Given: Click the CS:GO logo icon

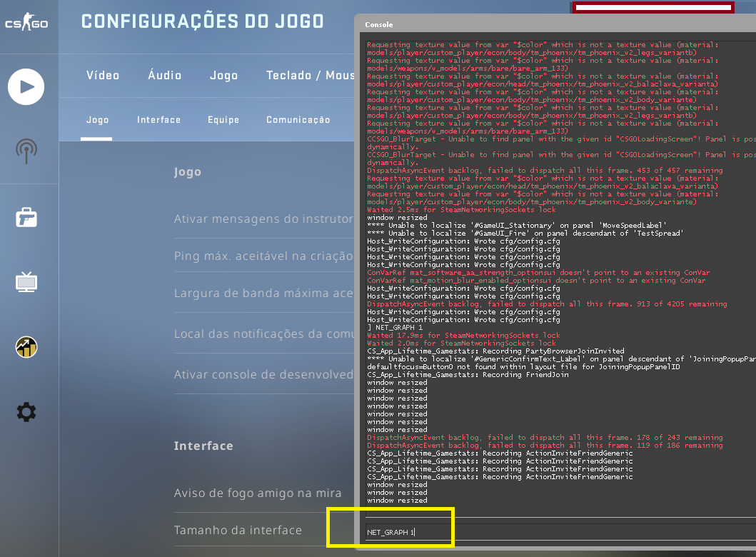Looking at the screenshot, I should pyautogui.click(x=27, y=21).
